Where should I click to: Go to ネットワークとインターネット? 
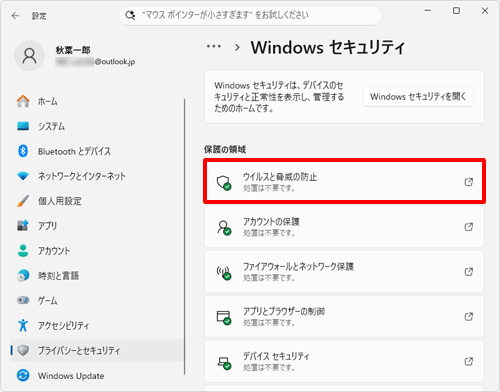(x=97, y=176)
